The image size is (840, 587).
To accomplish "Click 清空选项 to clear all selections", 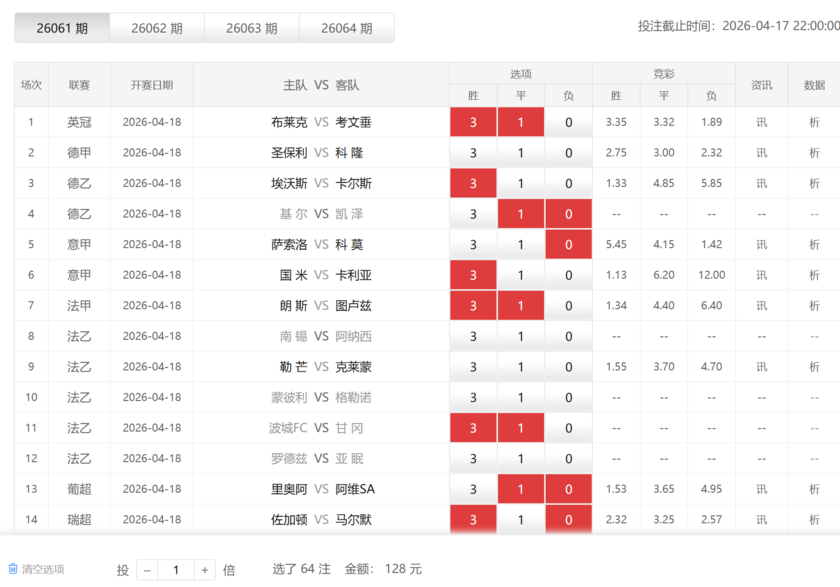I will (x=43, y=566).
